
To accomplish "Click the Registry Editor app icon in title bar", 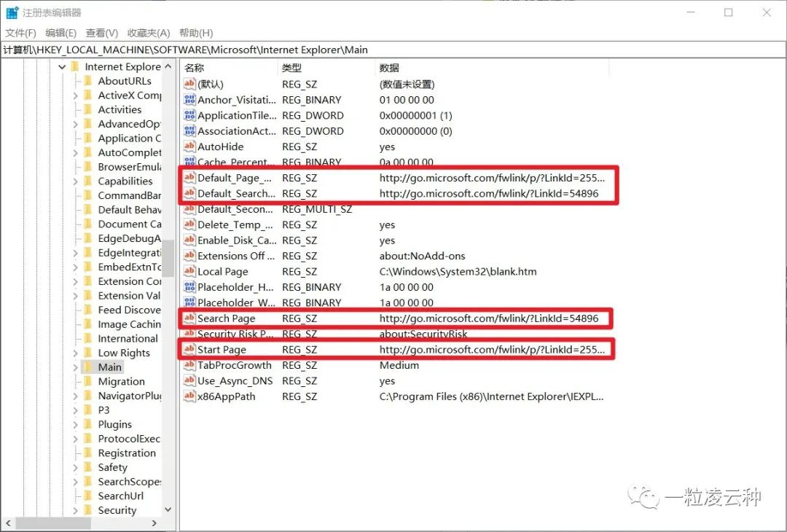I will click(12, 12).
